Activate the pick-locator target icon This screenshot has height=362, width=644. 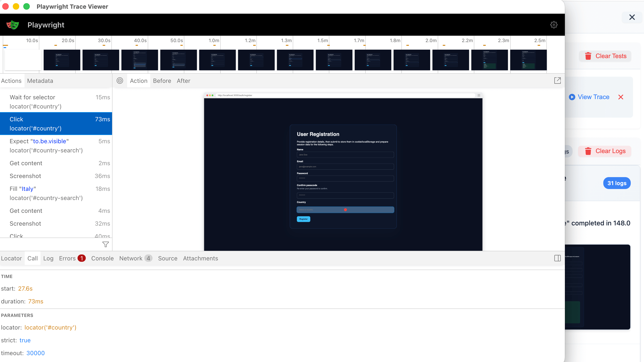pos(120,81)
